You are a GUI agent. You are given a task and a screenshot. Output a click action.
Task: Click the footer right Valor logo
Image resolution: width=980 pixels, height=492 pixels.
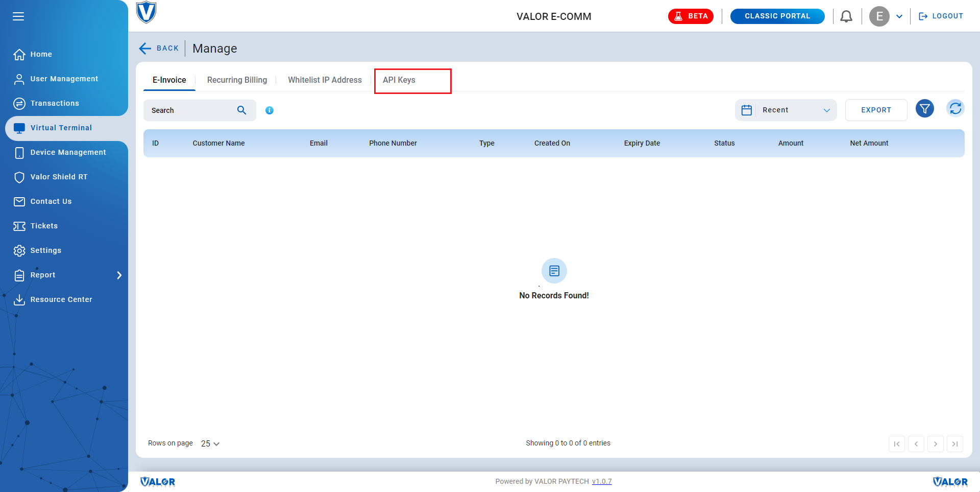pos(950,482)
